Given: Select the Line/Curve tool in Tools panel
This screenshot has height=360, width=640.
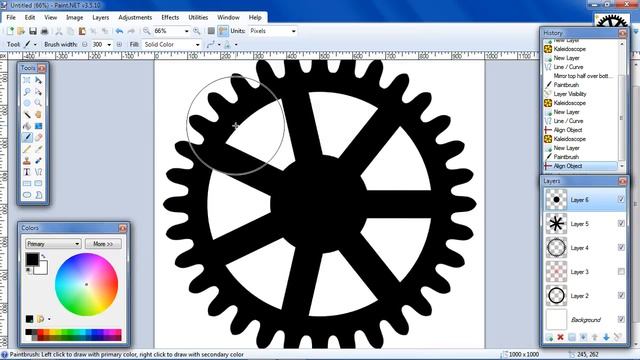Looking at the screenshot, I should click(x=38, y=172).
